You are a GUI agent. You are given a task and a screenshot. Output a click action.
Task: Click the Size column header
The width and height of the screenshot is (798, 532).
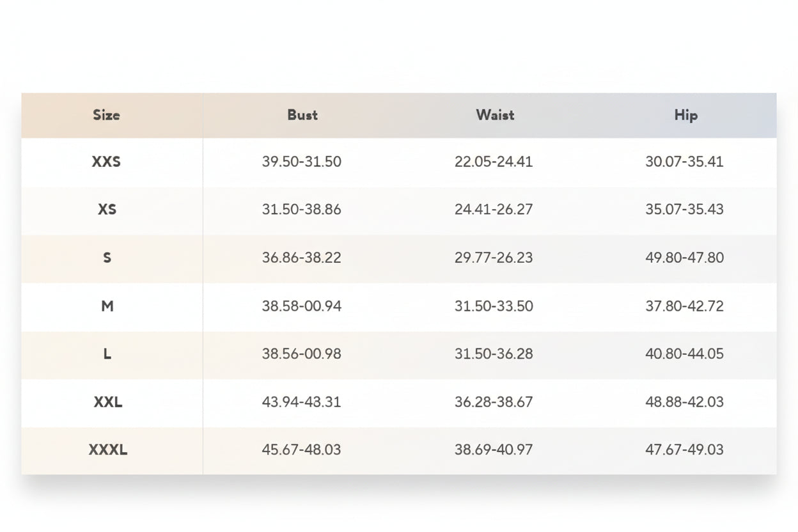click(x=106, y=115)
